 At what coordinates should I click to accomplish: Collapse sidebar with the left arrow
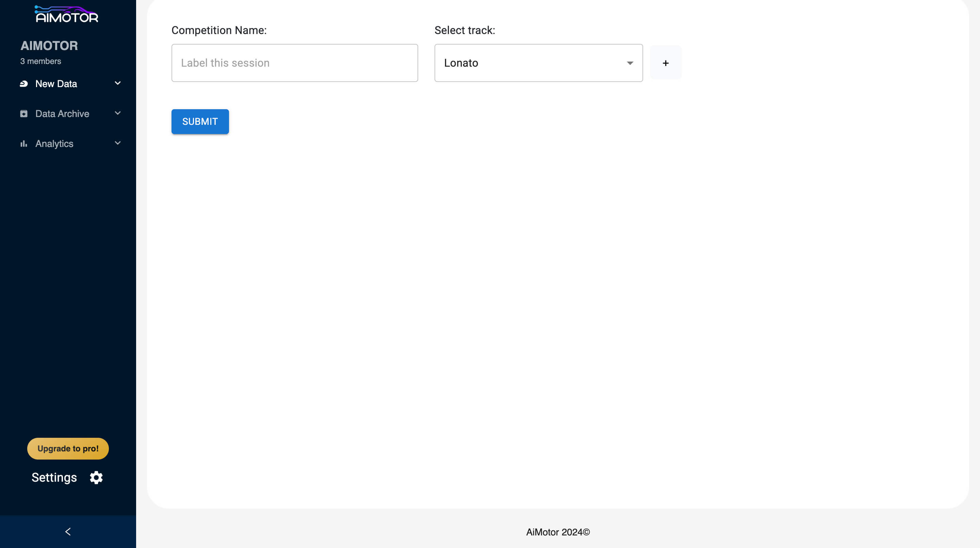click(x=68, y=532)
